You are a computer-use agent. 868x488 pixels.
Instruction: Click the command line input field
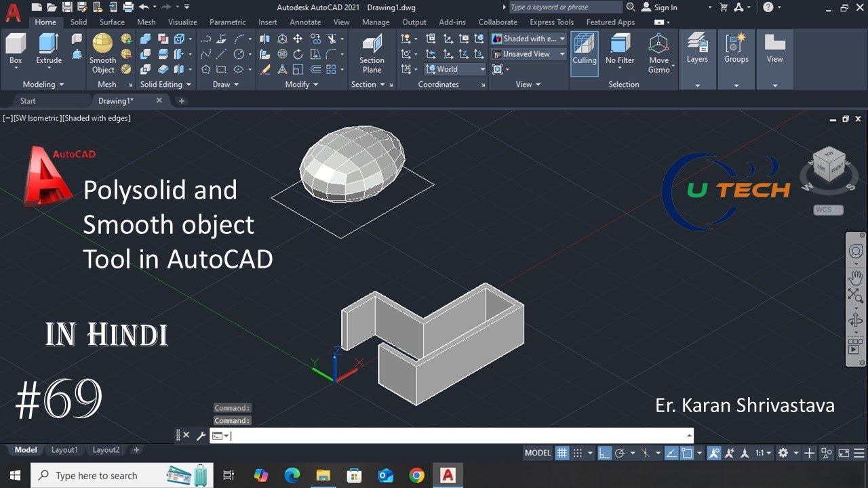click(x=452, y=436)
